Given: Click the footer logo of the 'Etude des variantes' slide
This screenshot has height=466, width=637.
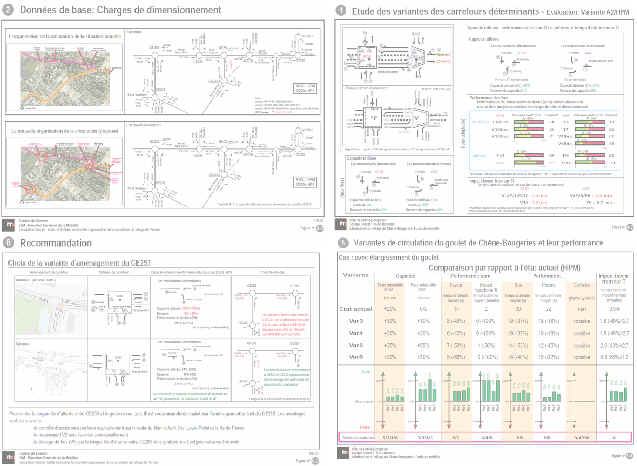Looking at the screenshot, I should click(x=341, y=224).
